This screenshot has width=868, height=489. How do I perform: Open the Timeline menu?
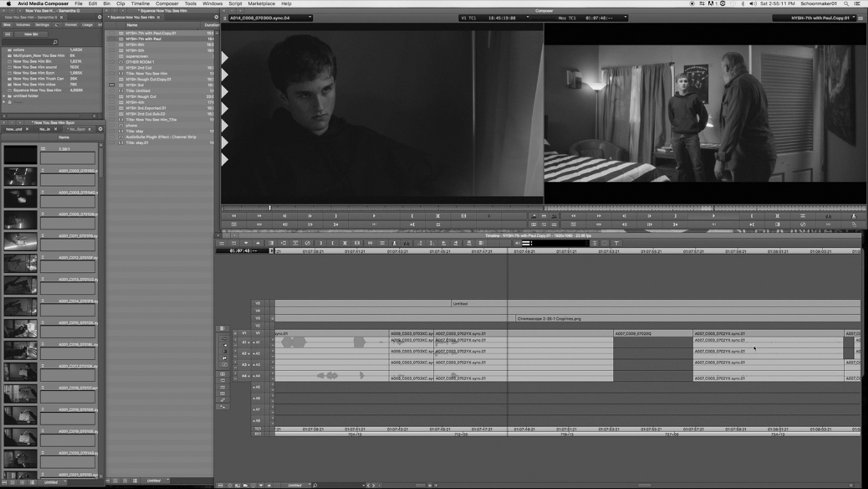140,4
